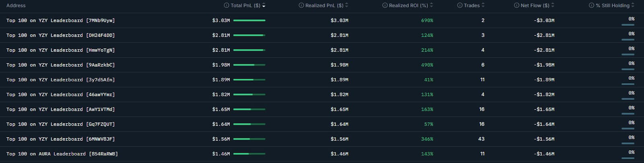Open address [46awYYmr] leaderboard entry
Screen dimensions: 644x163
click(60, 95)
